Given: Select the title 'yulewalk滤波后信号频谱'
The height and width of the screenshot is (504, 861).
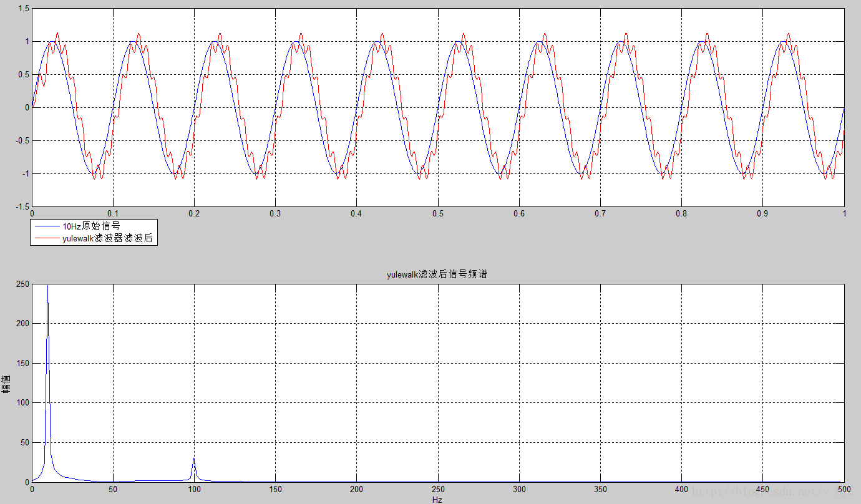Looking at the screenshot, I should tap(437, 274).
